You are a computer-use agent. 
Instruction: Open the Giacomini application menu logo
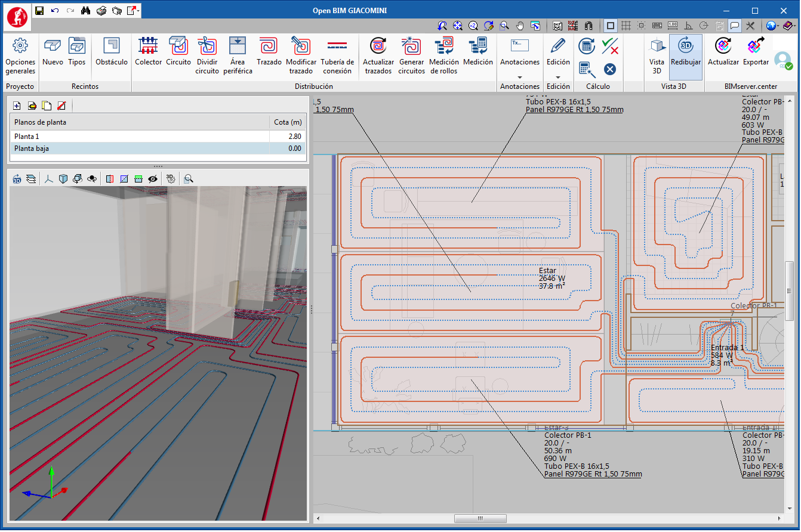pos(17,17)
